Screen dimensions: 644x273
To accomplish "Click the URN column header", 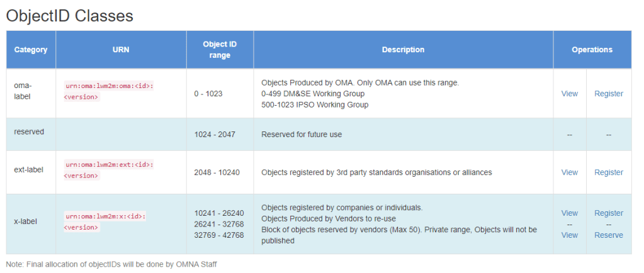I will pyautogui.click(x=121, y=50).
